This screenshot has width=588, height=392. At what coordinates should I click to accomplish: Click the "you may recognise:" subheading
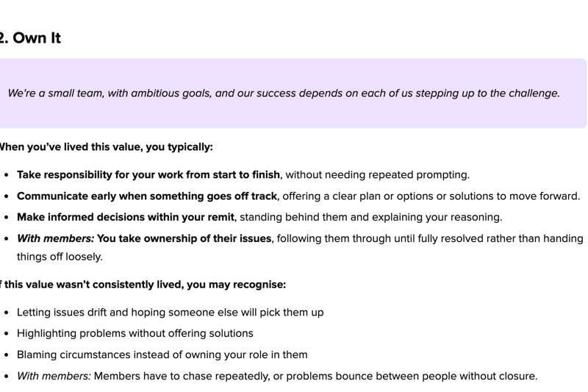[235, 285]
